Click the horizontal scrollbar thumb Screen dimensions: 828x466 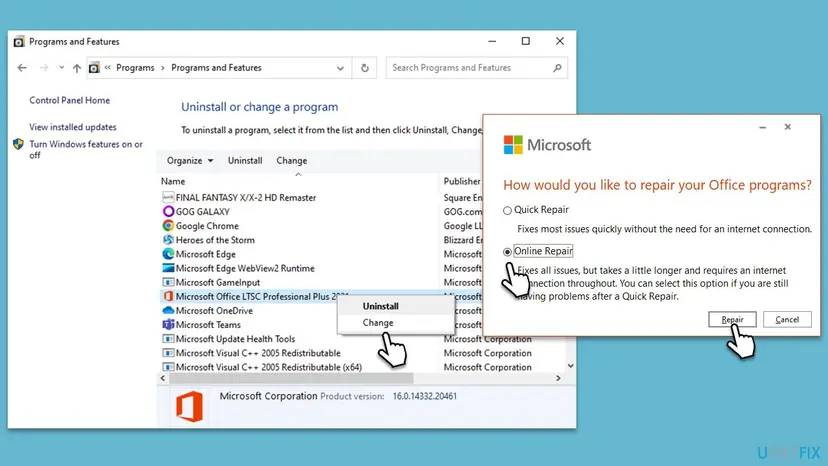(x=291, y=378)
